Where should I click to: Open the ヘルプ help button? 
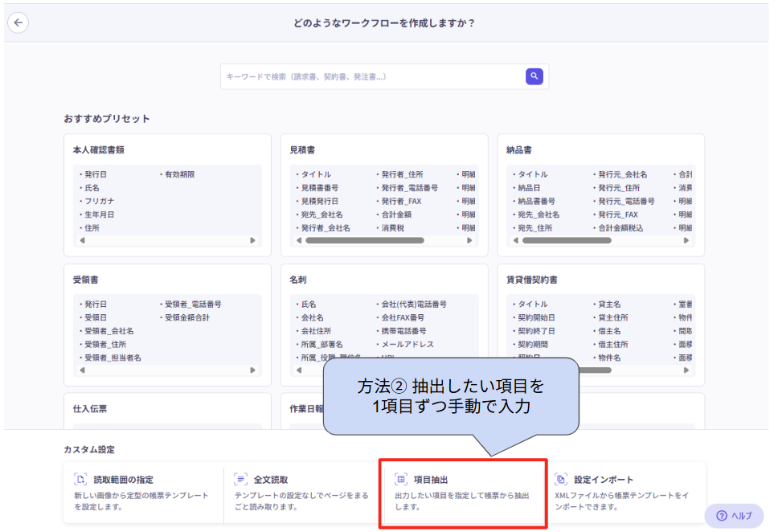pos(734,515)
